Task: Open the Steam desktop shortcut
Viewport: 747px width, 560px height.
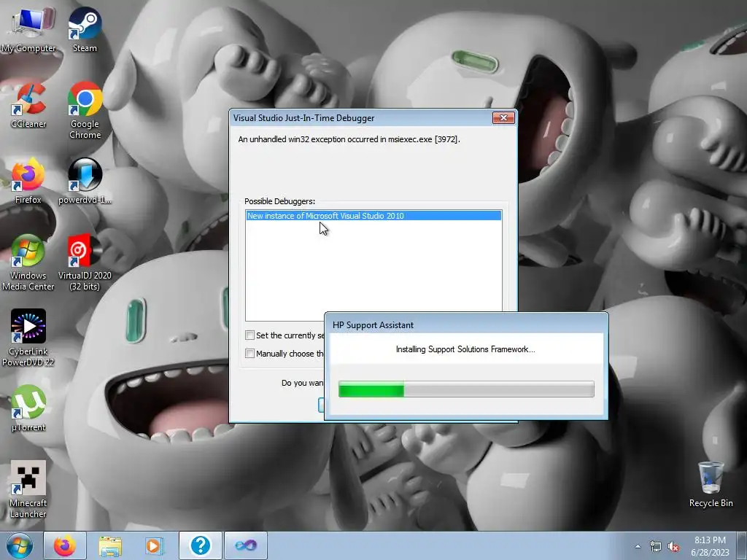Action: [85, 29]
